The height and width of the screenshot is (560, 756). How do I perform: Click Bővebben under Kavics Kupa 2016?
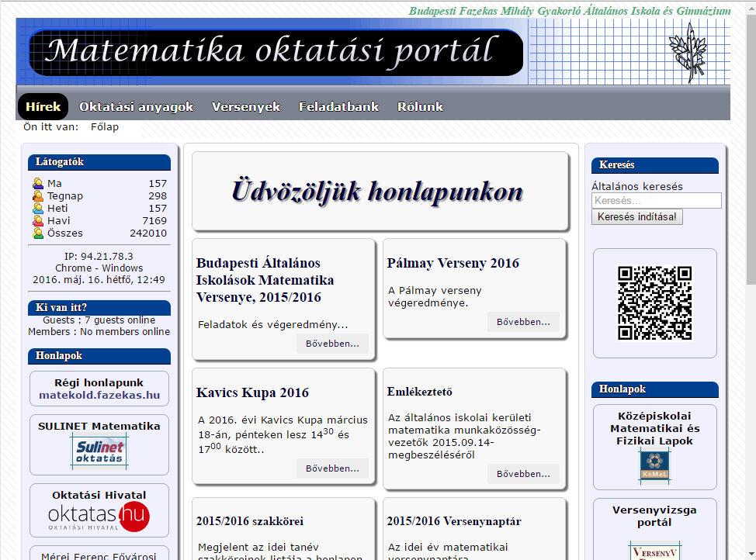(x=332, y=468)
